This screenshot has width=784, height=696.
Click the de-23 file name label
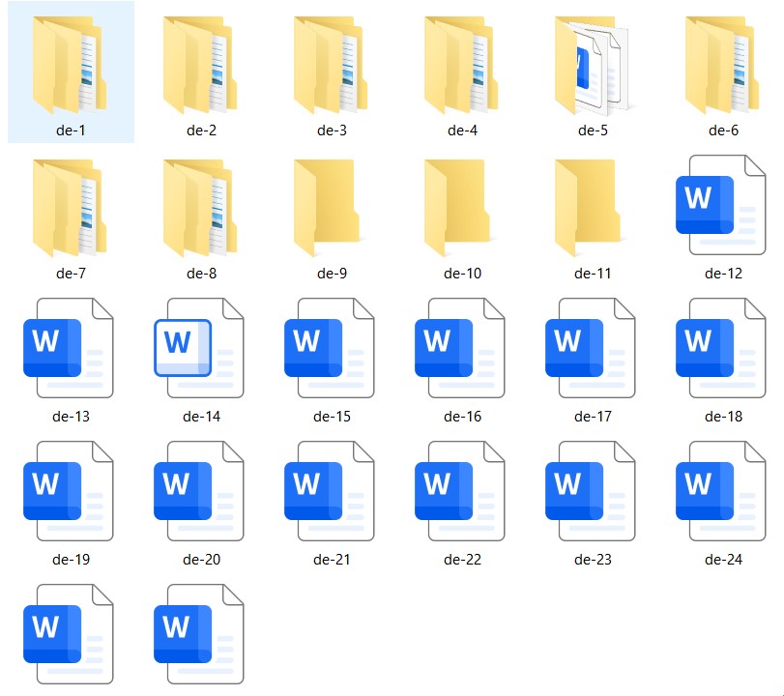tap(593, 560)
